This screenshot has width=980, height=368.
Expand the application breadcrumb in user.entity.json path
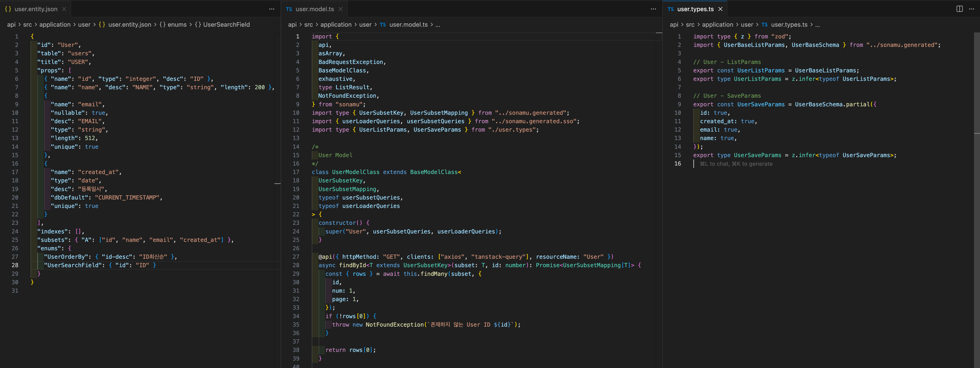click(x=55, y=24)
